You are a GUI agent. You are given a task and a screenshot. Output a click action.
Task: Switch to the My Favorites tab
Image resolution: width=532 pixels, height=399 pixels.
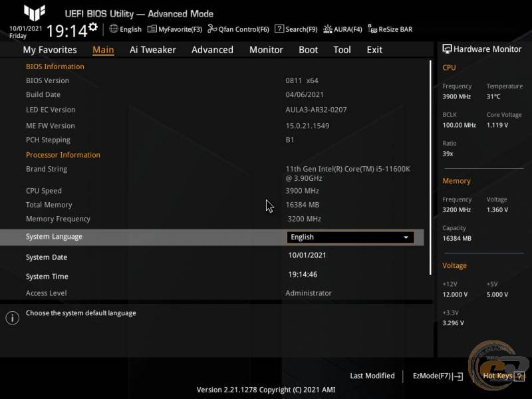point(50,50)
